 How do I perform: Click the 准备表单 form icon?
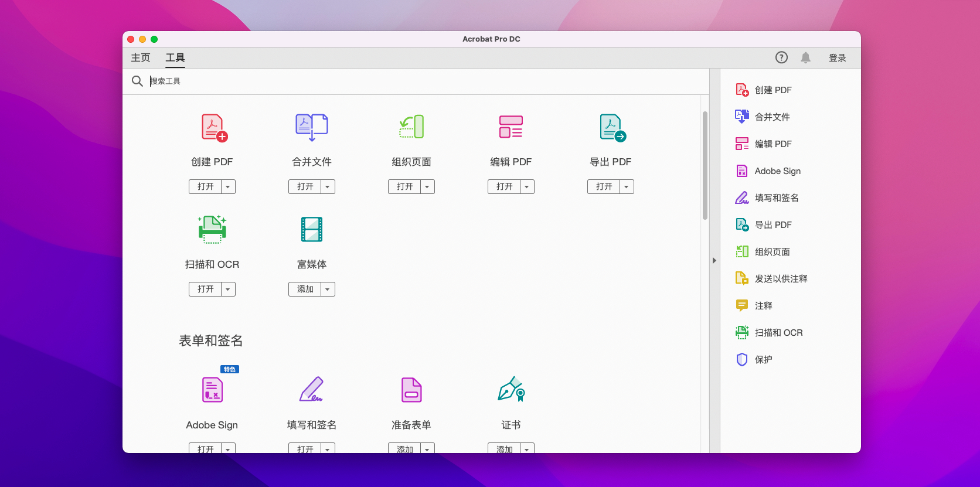click(x=411, y=390)
